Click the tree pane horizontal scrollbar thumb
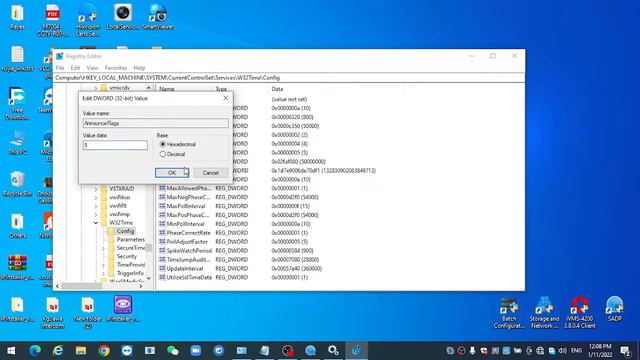 [x=81, y=286]
